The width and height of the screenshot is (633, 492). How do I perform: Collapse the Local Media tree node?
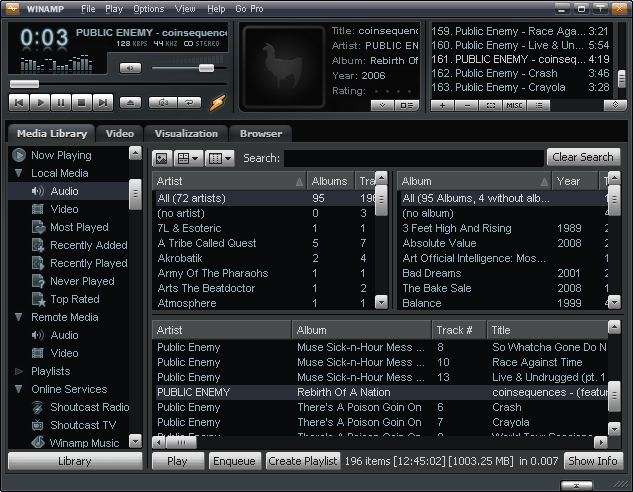(19, 173)
